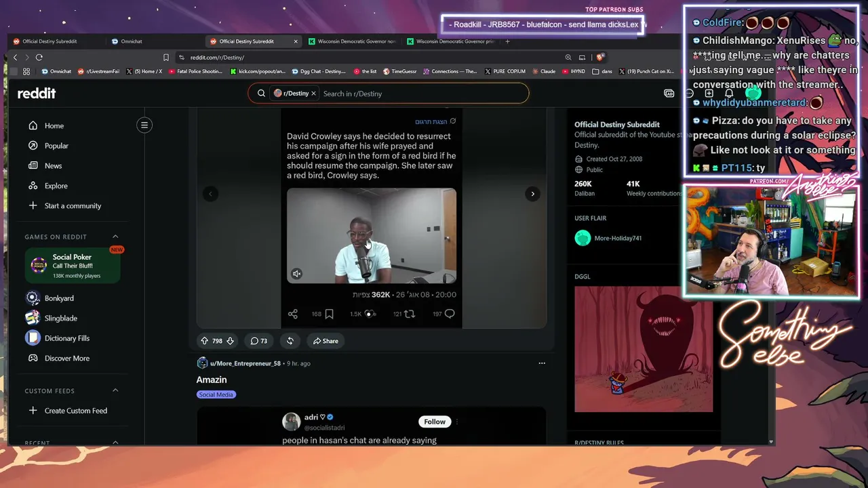The image size is (868, 488).
Task: Click the repost arrows icon beside Share
Action: 290,341
